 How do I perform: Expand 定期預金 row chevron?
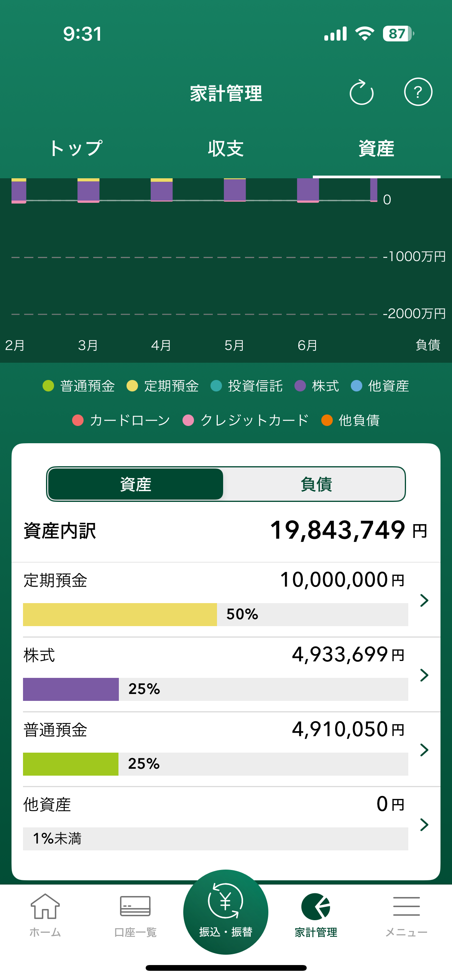click(424, 600)
